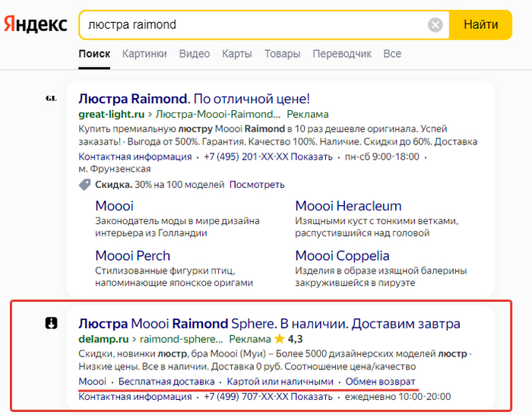This screenshot has width=532, height=415.
Task: Go to the Карты tab
Action: point(237,54)
